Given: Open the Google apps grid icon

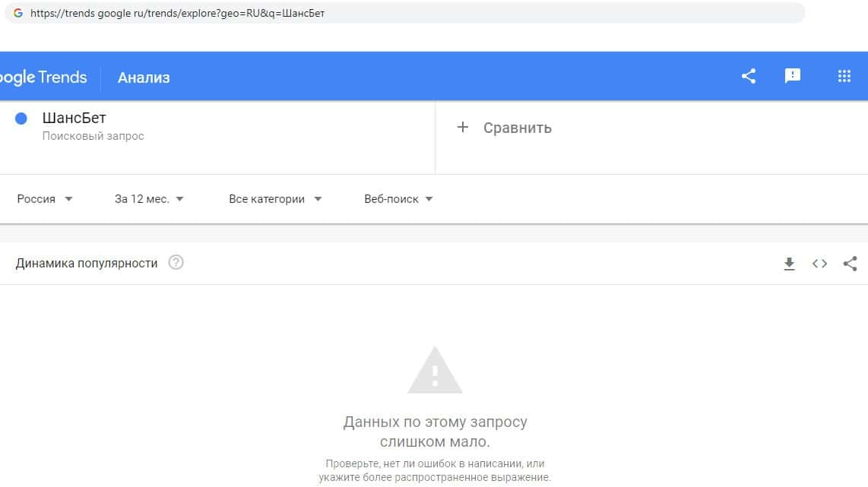Looking at the screenshot, I should [x=844, y=76].
